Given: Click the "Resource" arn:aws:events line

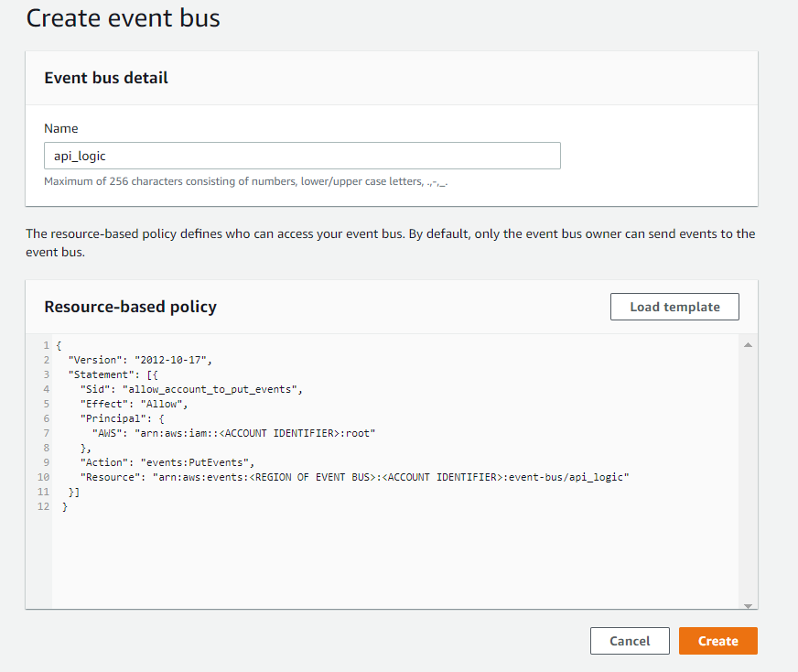Looking at the screenshot, I should 355,477.
